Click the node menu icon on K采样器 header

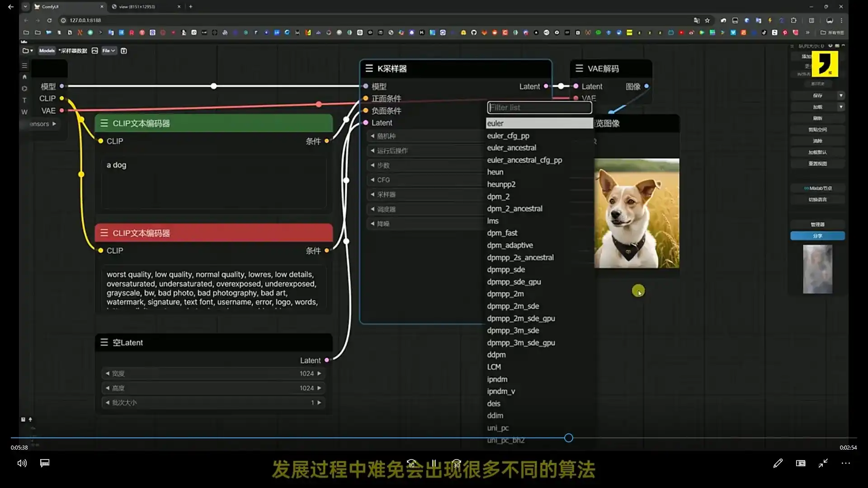coord(369,68)
